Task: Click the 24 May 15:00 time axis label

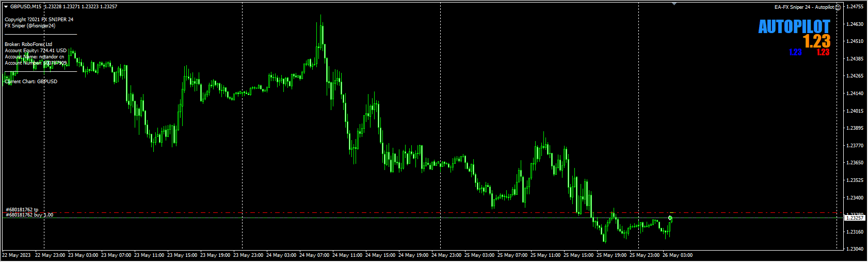Action: point(380,255)
